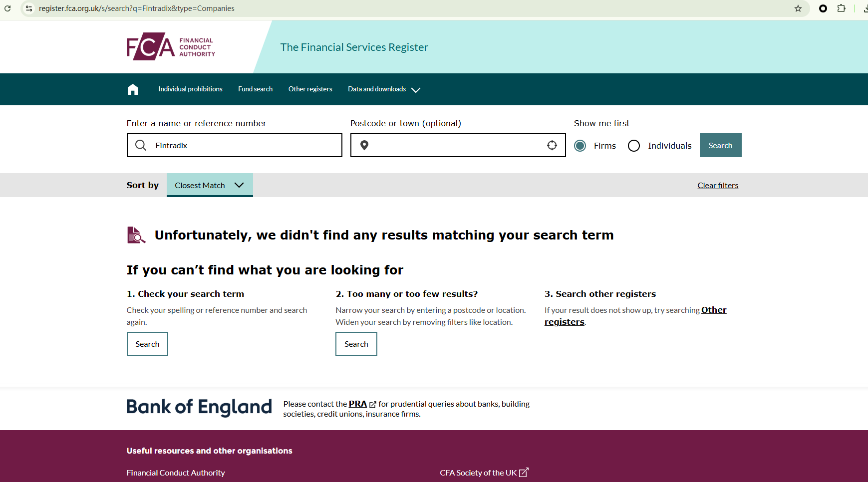Reload the page with browser refresh icon
Image resolution: width=868 pixels, height=482 pixels.
coord(7,8)
